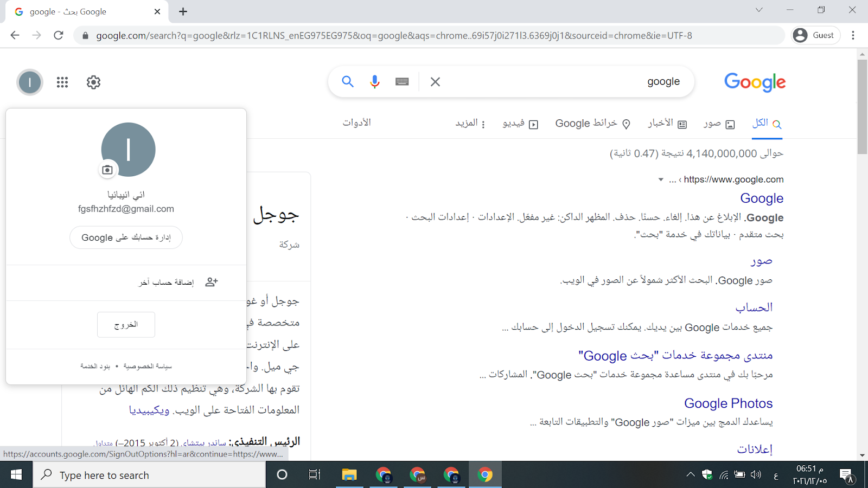
Task: Click the scrollbar down arrow
Action: point(862,455)
